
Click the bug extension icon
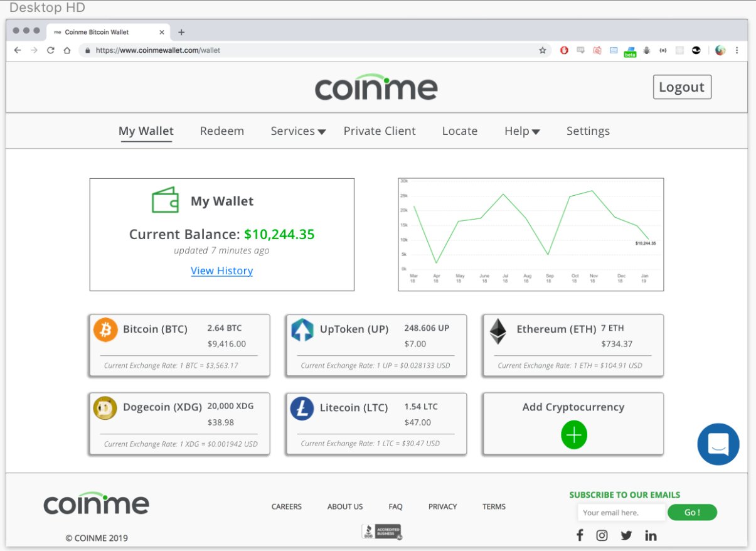pyautogui.click(x=647, y=50)
